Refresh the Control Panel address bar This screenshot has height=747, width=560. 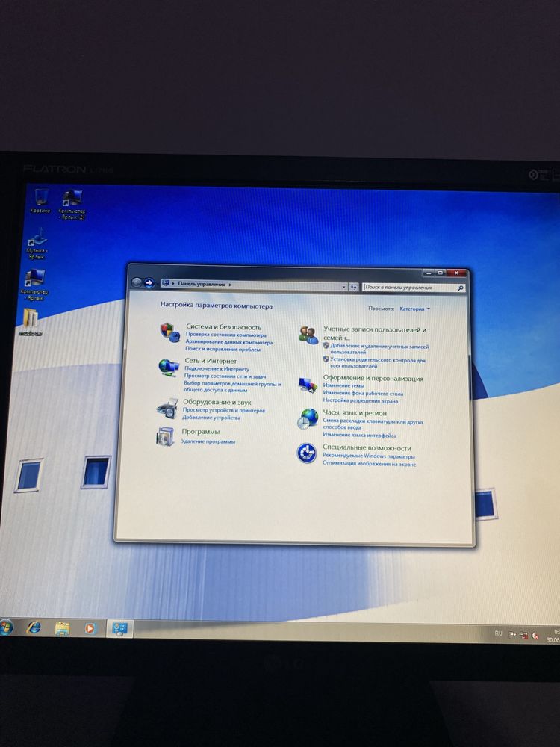tap(353, 287)
